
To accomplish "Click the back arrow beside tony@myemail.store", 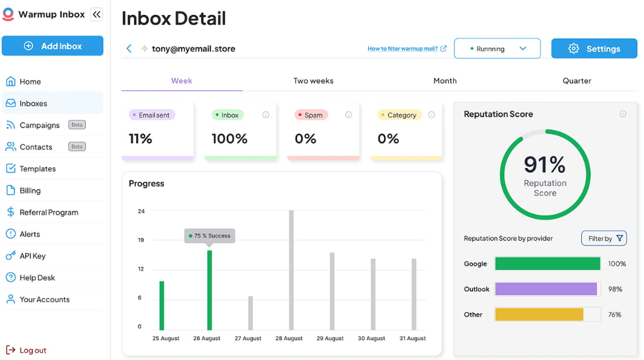I will (x=129, y=48).
